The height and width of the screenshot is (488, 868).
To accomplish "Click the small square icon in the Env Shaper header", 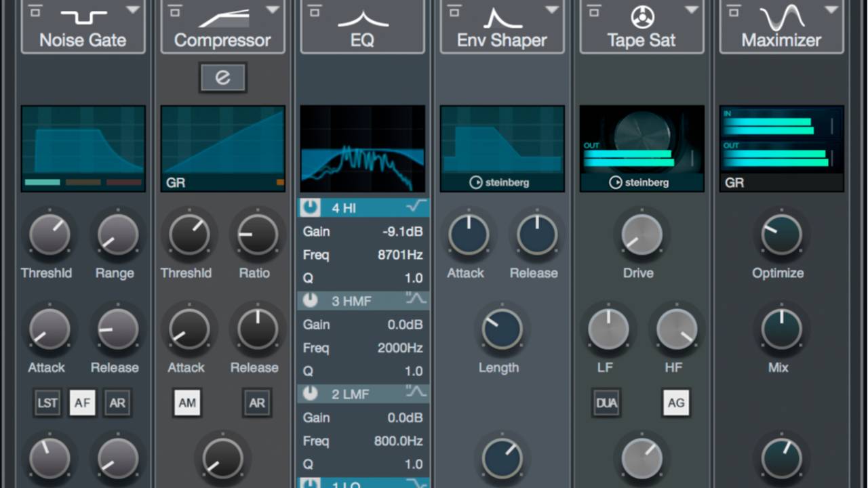I will tap(455, 10).
